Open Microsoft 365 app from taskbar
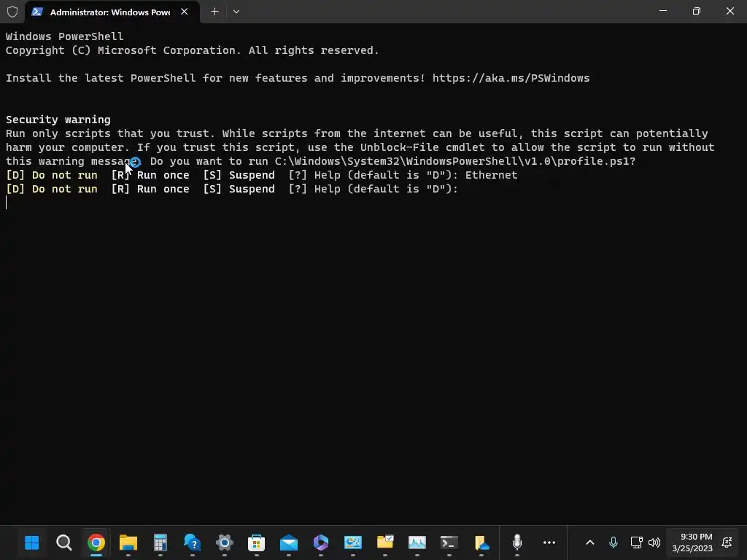747x560 pixels. coord(321,542)
